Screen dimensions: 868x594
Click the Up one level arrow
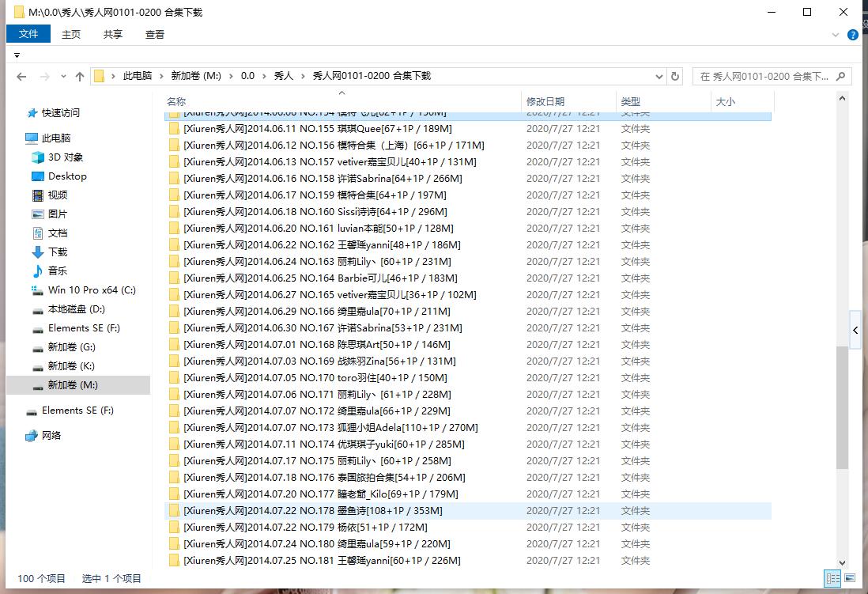click(x=79, y=77)
